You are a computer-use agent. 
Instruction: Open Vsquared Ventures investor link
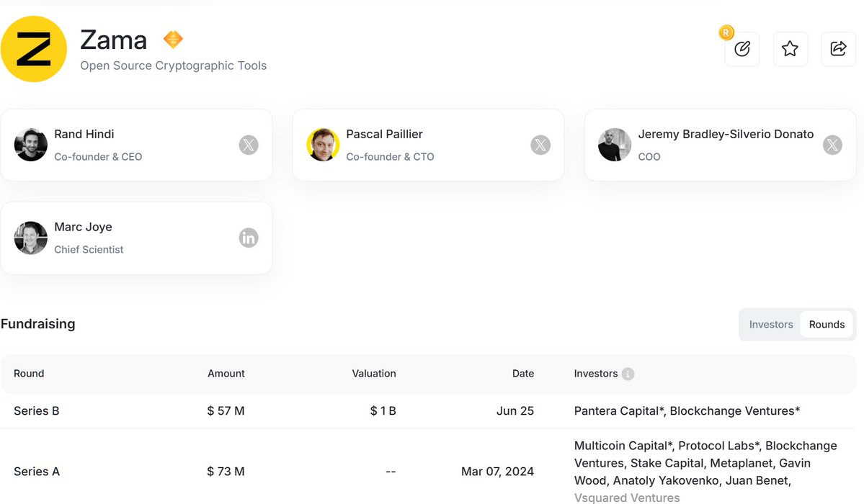click(x=627, y=498)
